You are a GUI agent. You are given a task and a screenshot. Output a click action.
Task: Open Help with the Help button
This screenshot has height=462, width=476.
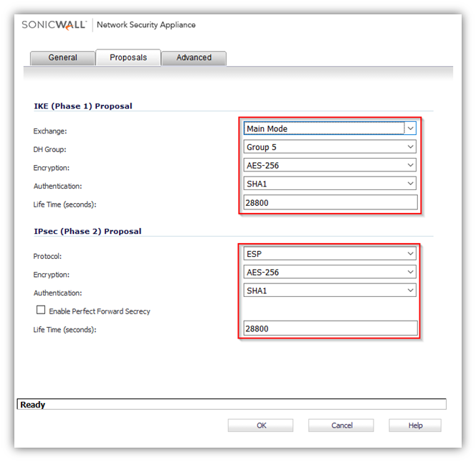[x=415, y=425]
